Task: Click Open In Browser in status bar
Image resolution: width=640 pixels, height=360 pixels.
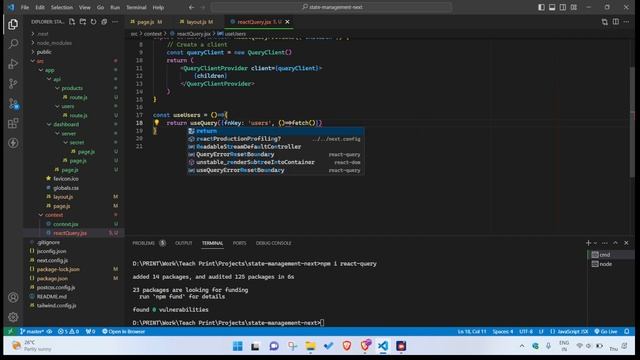Action: (123, 331)
